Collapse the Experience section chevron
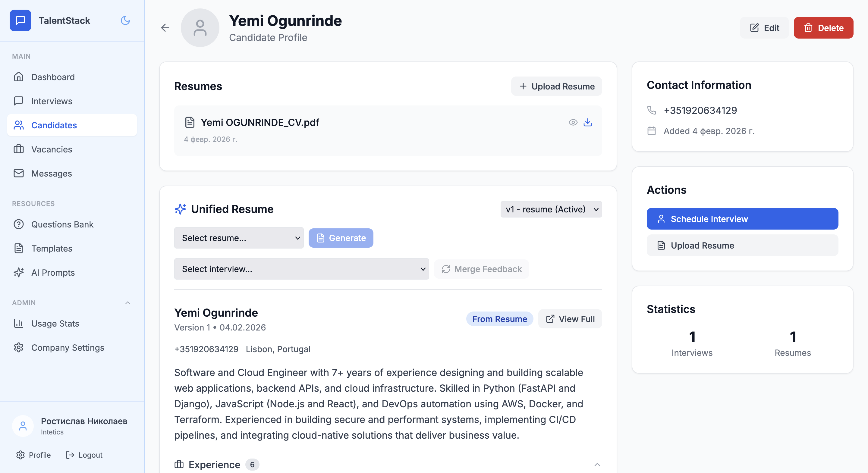The width and height of the screenshot is (868, 473). pos(597,465)
